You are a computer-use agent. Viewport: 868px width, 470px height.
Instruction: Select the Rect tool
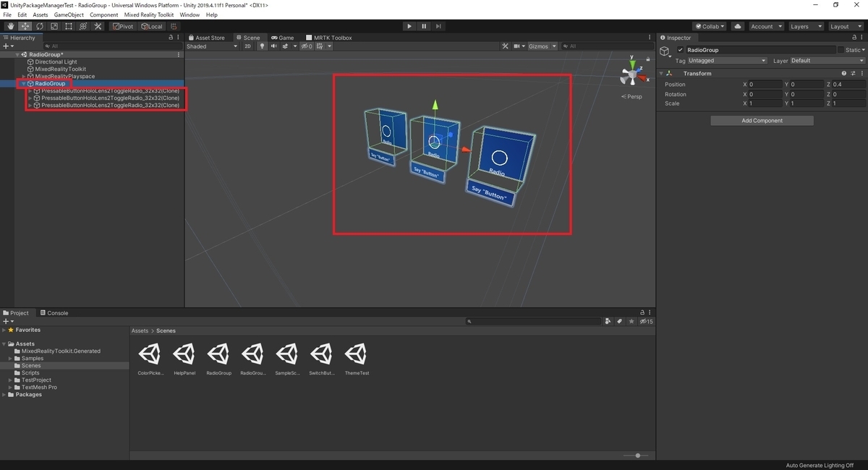(x=69, y=26)
